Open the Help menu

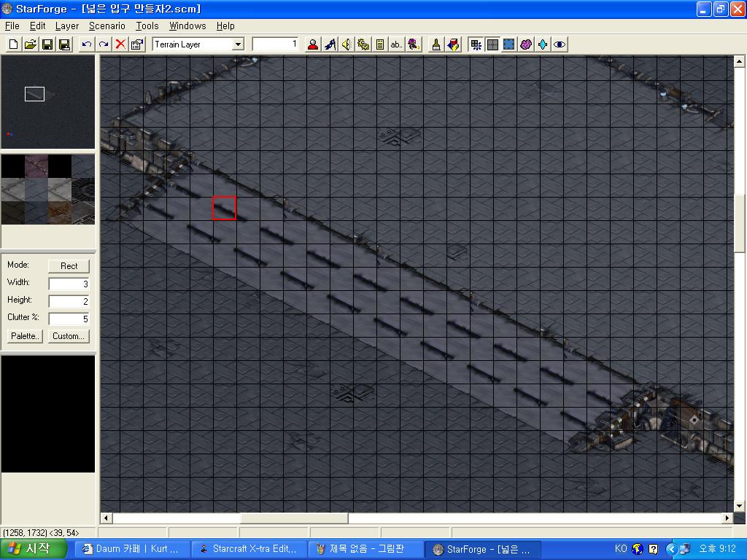coord(225,26)
